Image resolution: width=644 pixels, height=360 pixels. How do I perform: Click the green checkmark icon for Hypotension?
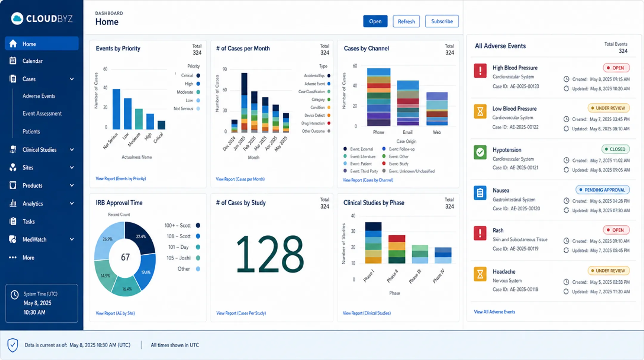480,152
